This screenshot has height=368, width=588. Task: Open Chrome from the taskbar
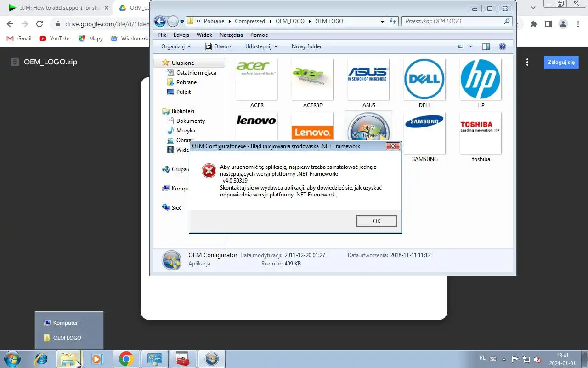126,359
